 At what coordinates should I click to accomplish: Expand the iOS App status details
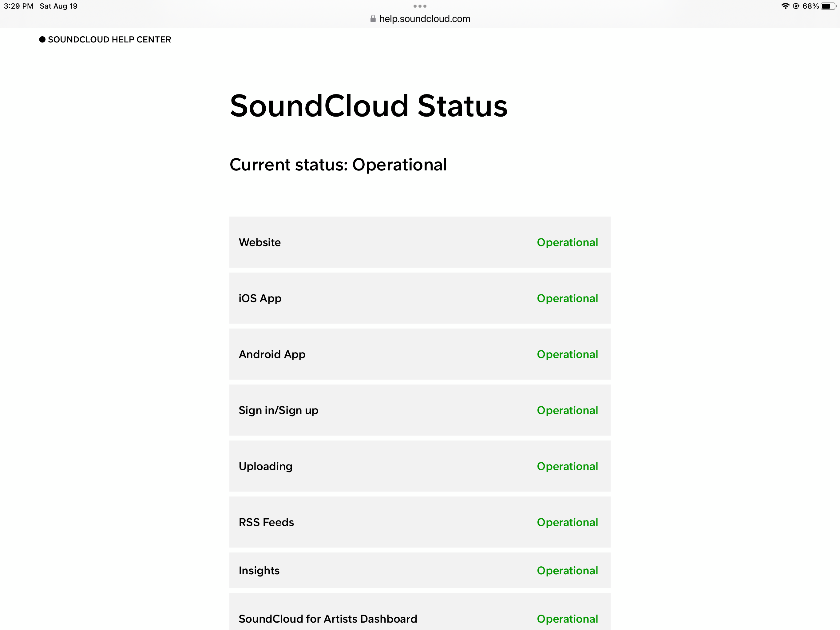tap(419, 298)
